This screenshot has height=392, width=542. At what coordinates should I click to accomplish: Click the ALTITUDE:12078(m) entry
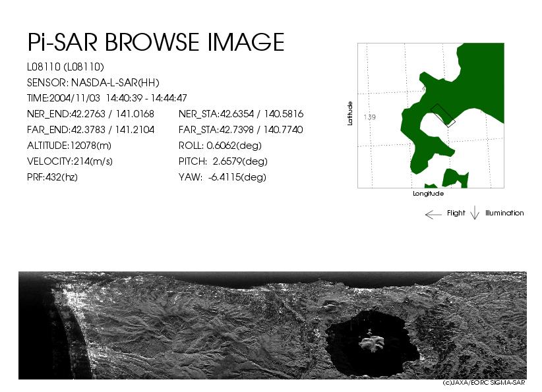click(x=69, y=146)
